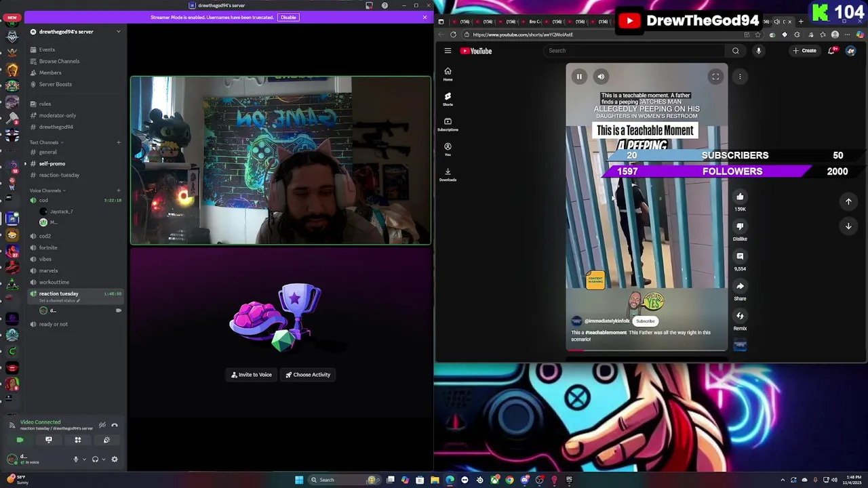This screenshot has height=488, width=868.
Task: Click the browser address bar URL
Action: coord(522,35)
